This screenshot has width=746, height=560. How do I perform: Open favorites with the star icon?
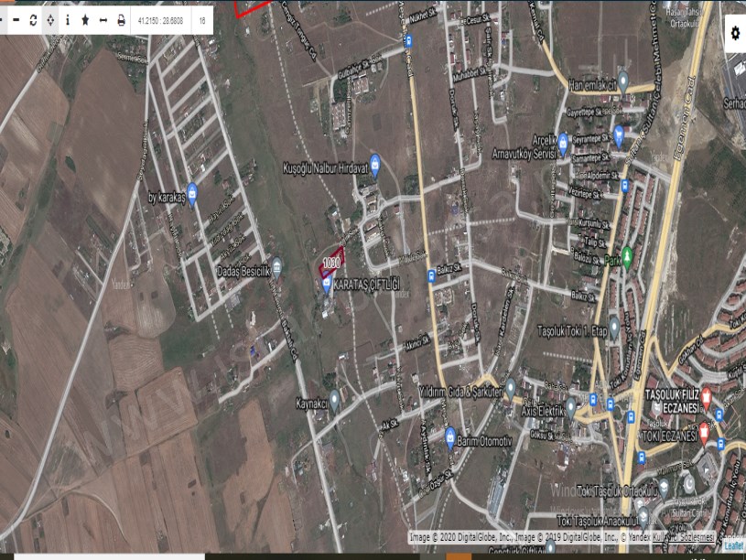[x=85, y=19]
